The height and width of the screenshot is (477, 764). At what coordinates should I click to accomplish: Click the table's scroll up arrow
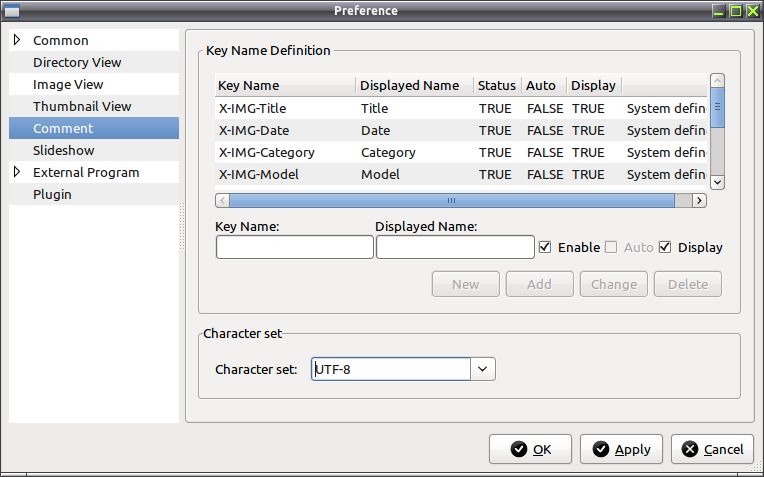717,80
